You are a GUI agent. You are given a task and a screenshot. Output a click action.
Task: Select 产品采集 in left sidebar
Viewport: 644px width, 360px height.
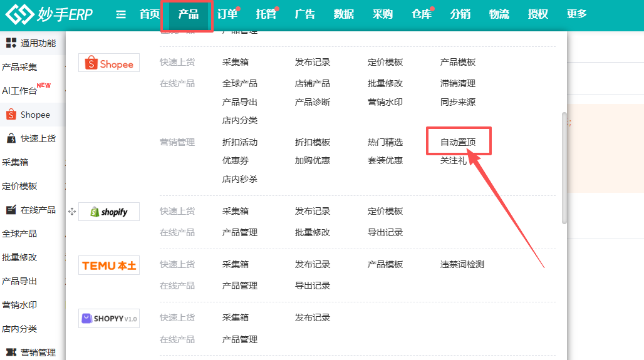[x=19, y=67]
